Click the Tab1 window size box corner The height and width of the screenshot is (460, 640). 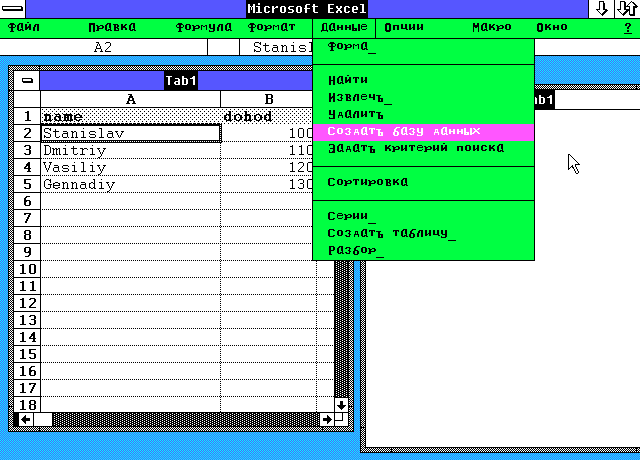(341, 419)
